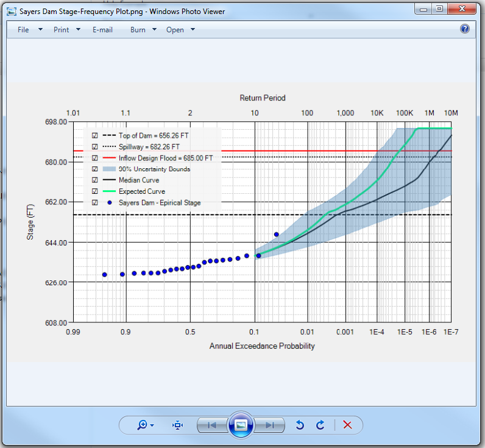Start the slide show
Viewport: 485px width, 448px height.
pos(241,425)
